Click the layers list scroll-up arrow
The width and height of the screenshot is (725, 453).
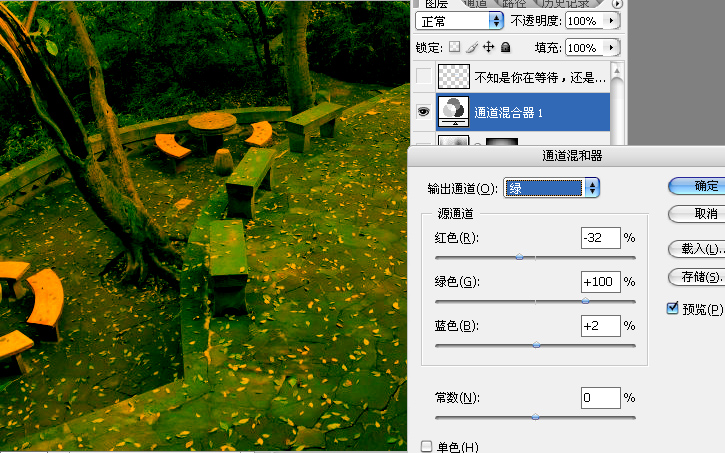click(x=616, y=70)
